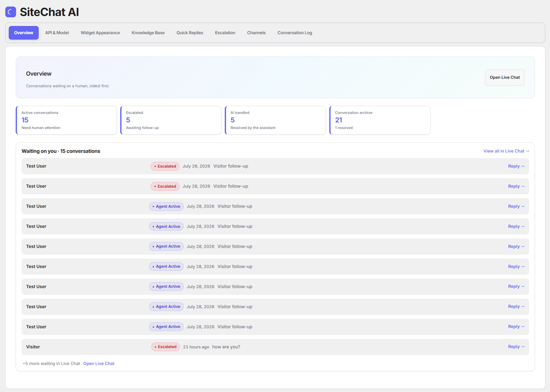Go to the Widget Appearance tab

pos(100,33)
